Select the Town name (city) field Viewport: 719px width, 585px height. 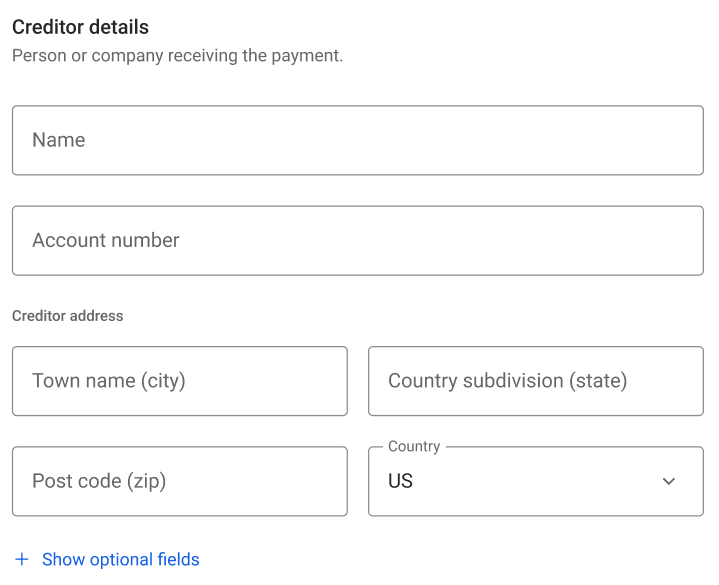(x=179, y=381)
